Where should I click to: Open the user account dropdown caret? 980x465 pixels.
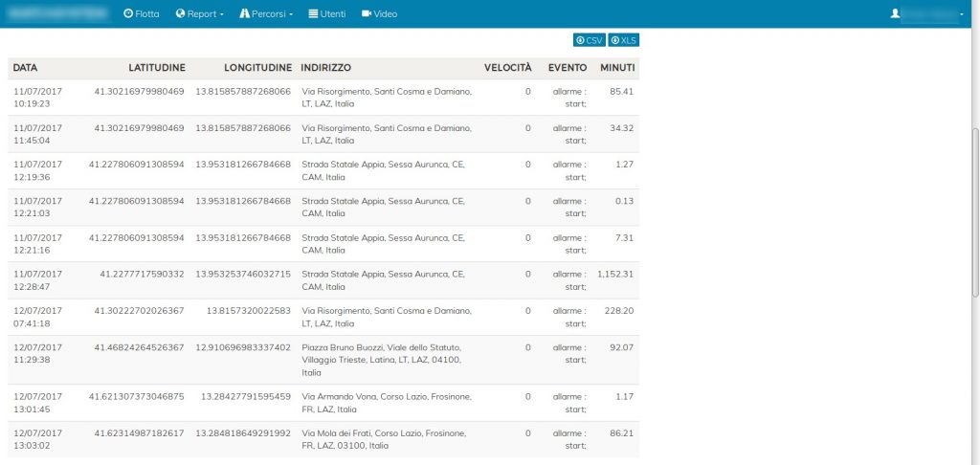point(961,15)
